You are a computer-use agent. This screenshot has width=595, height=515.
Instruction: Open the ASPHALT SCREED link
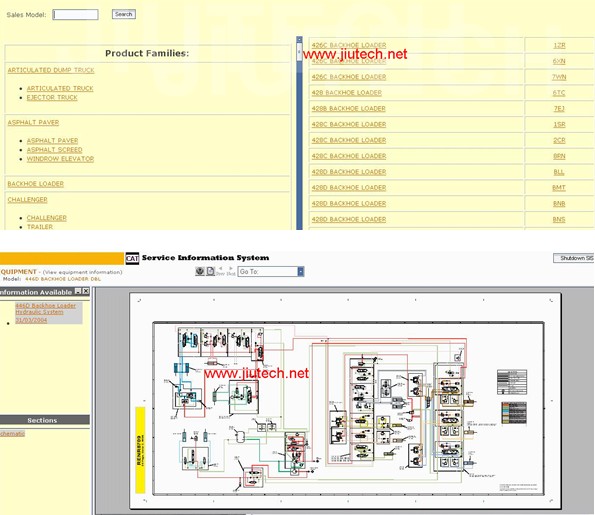coord(54,150)
